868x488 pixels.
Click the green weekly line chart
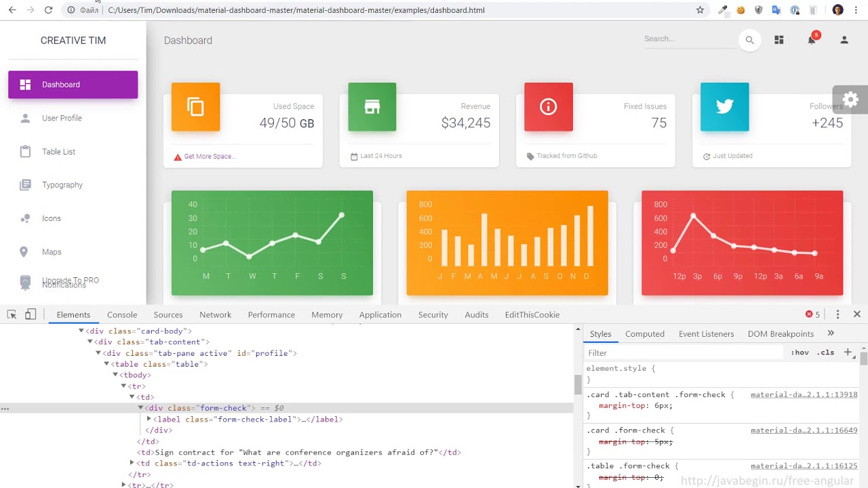272,243
